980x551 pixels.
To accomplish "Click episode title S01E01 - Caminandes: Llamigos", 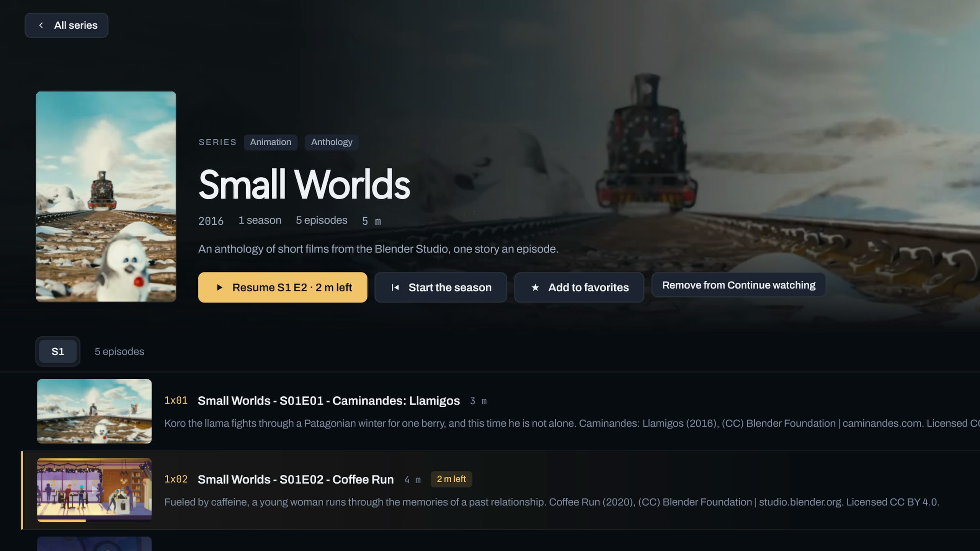I will coord(328,401).
